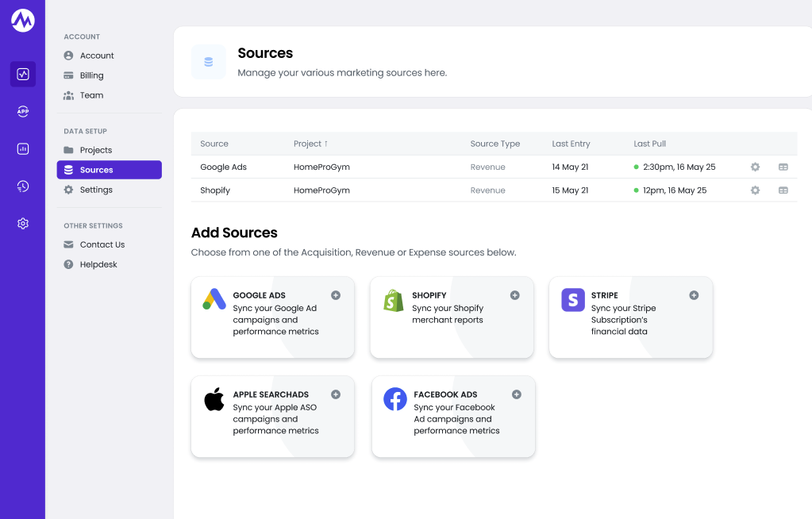Add Shopify source with plus icon
The height and width of the screenshot is (519, 812).
tap(515, 295)
